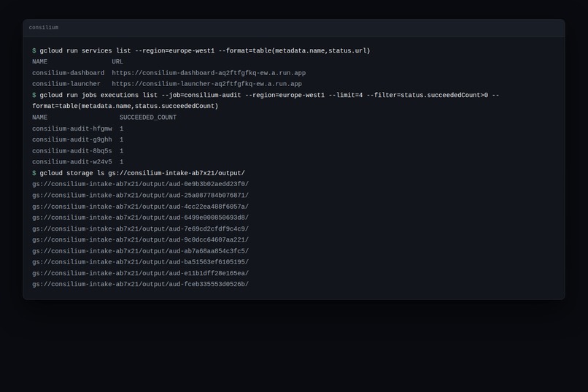Screen dimensions: 588x392
Task: Select path ending aud-6499e000850693d8/
Action: (140, 218)
